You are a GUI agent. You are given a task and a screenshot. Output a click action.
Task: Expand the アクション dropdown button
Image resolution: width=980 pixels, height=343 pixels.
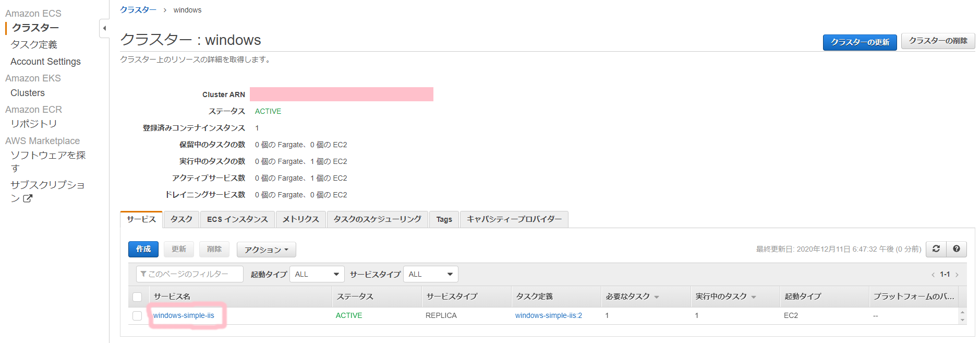(x=267, y=250)
